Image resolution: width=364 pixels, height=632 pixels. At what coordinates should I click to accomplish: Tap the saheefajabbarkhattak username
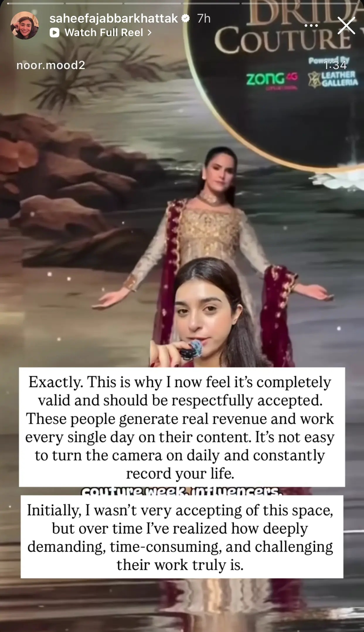click(114, 18)
